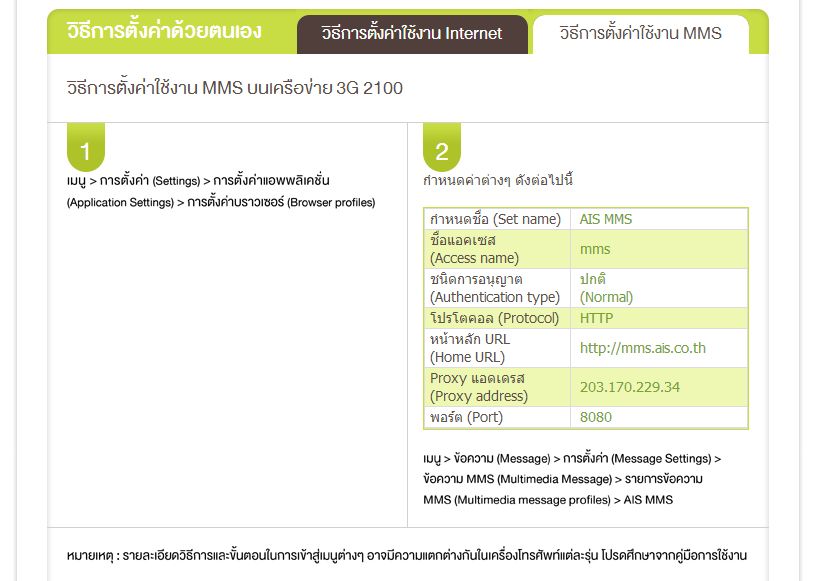Click the AIS MMS set name value
This screenshot has height=581, width=831.
coord(606,219)
